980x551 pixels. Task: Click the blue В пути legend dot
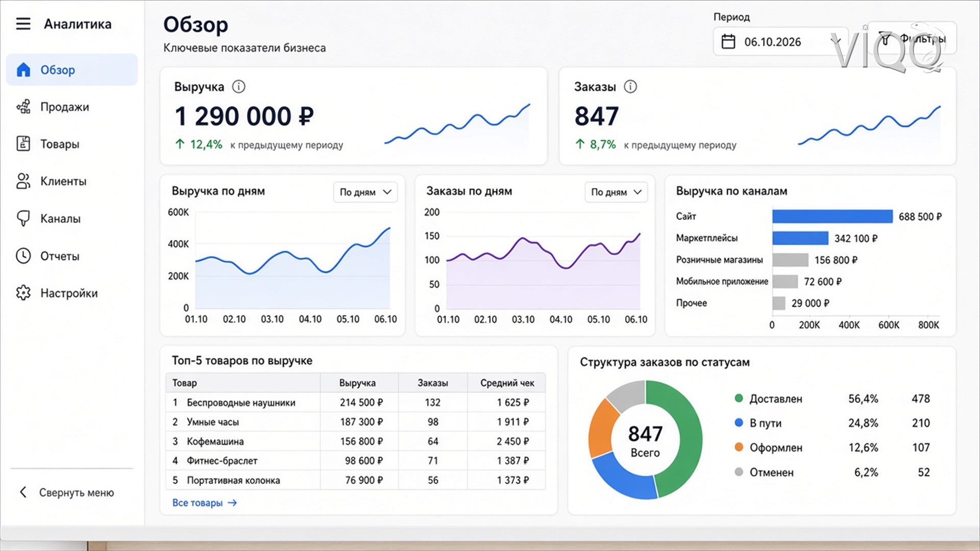(x=739, y=422)
